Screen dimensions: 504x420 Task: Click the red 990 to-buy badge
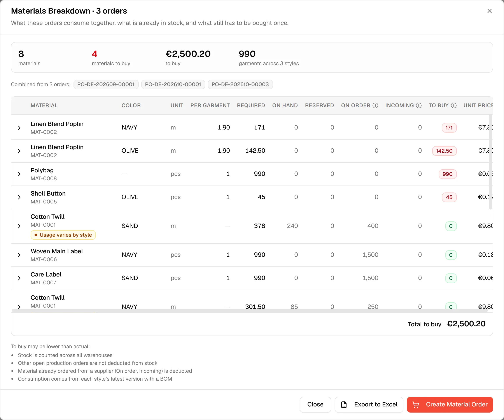[x=447, y=174]
